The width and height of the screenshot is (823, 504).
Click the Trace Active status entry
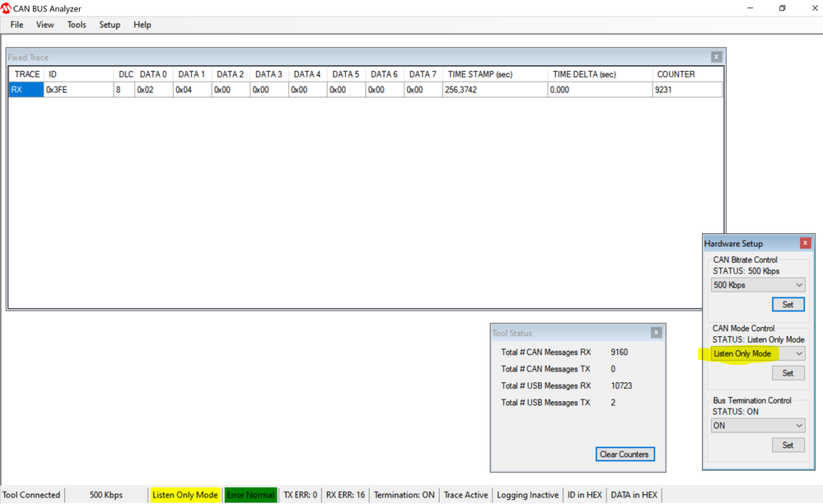tap(465, 495)
